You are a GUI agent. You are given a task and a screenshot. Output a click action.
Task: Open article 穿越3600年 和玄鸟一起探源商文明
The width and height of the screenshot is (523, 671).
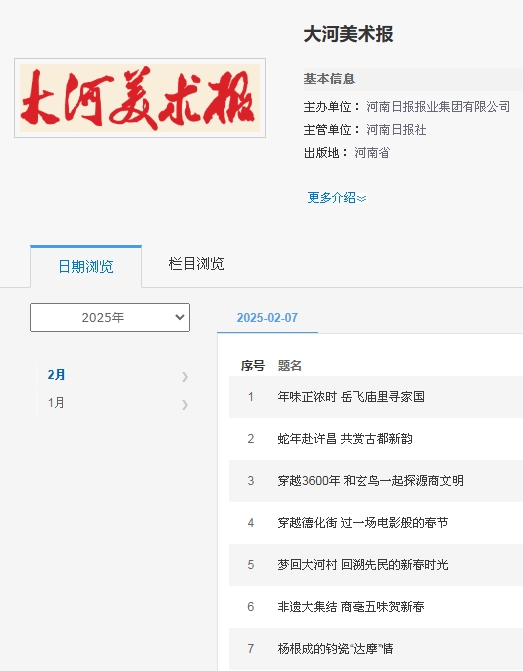pyautogui.click(x=371, y=481)
